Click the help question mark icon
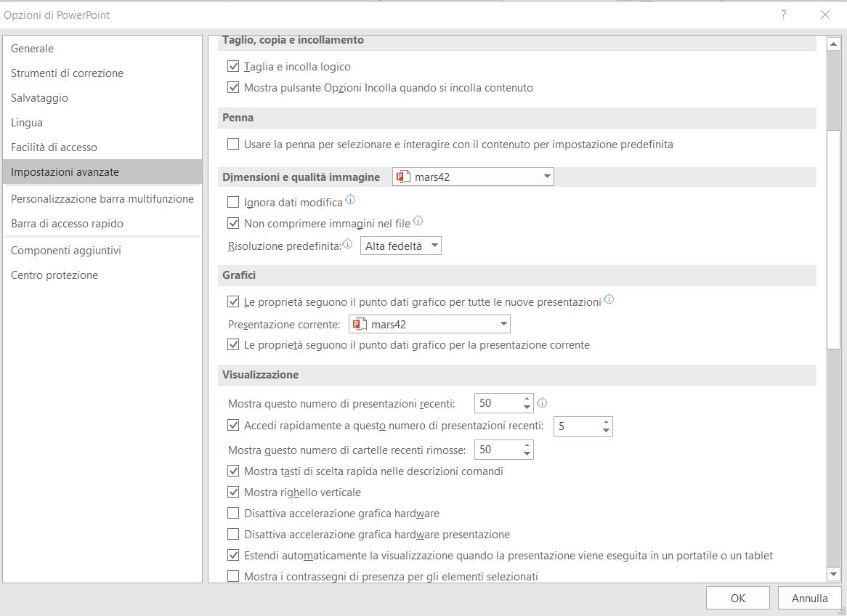The height and width of the screenshot is (616, 847). click(784, 15)
